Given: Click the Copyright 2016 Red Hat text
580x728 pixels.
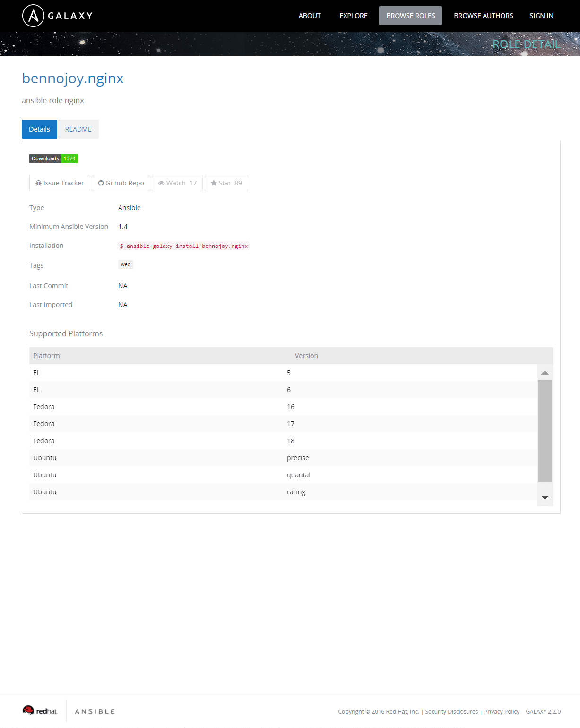Looking at the screenshot, I should 379,711.
